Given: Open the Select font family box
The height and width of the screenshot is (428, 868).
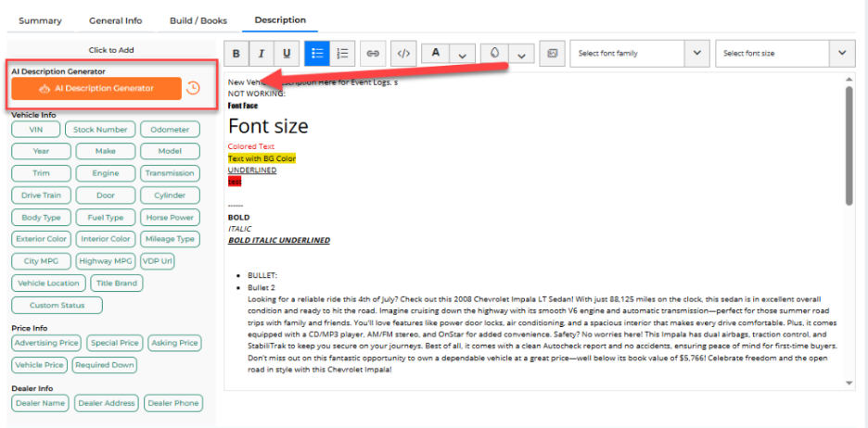Looking at the screenshot, I should tap(627, 54).
